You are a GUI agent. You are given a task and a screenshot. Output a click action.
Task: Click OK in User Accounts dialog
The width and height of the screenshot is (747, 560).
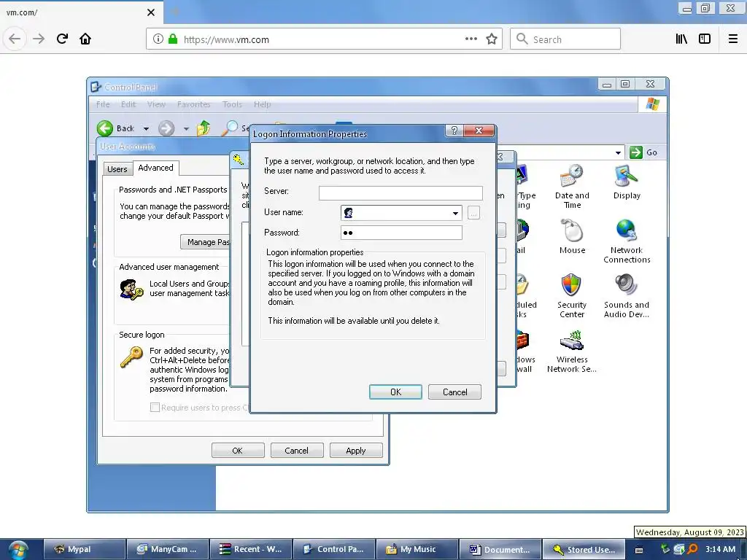[x=237, y=451]
